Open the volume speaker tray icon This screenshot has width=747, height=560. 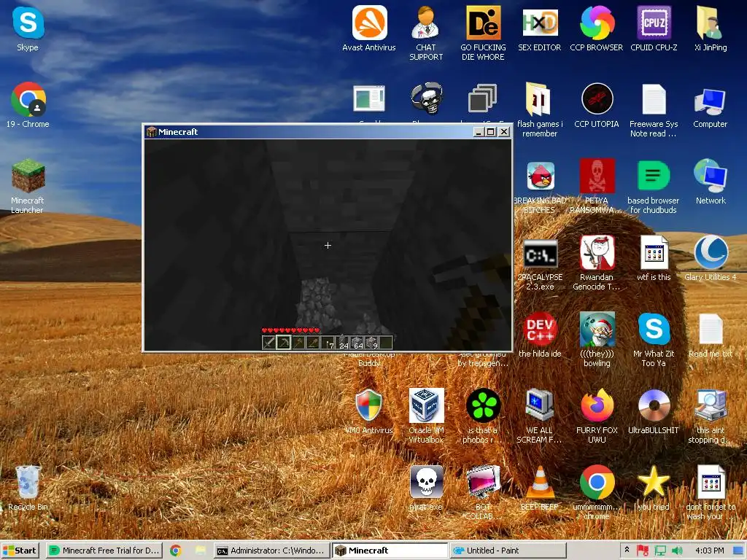(x=677, y=551)
